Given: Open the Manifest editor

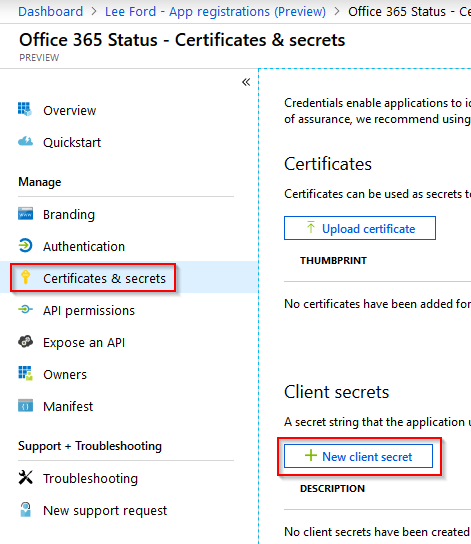Looking at the screenshot, I should [68, 406].
